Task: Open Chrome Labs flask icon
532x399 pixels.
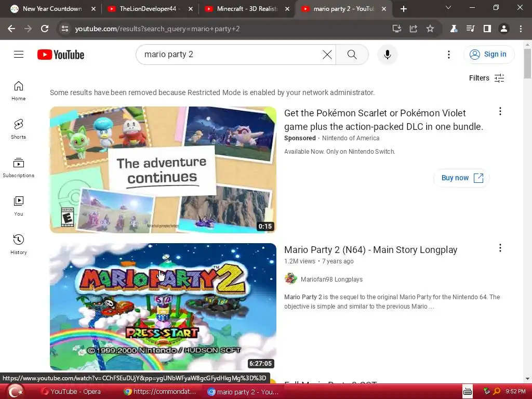Action: (x=454, y=29)
